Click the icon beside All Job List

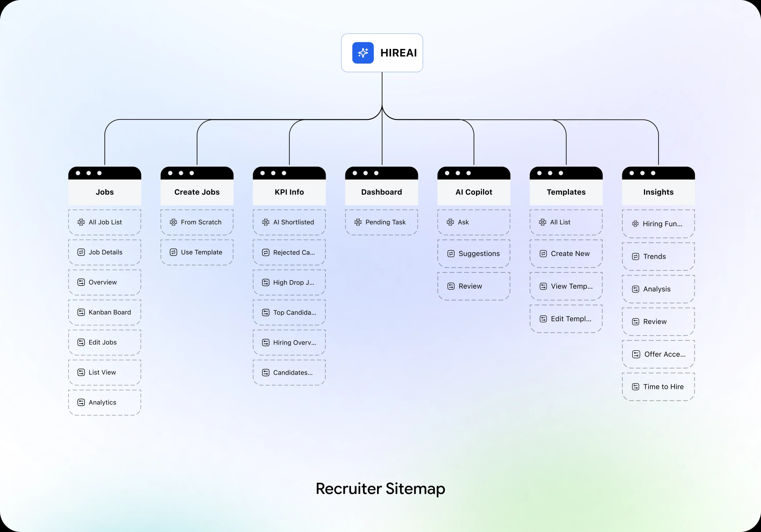[81, 222]
